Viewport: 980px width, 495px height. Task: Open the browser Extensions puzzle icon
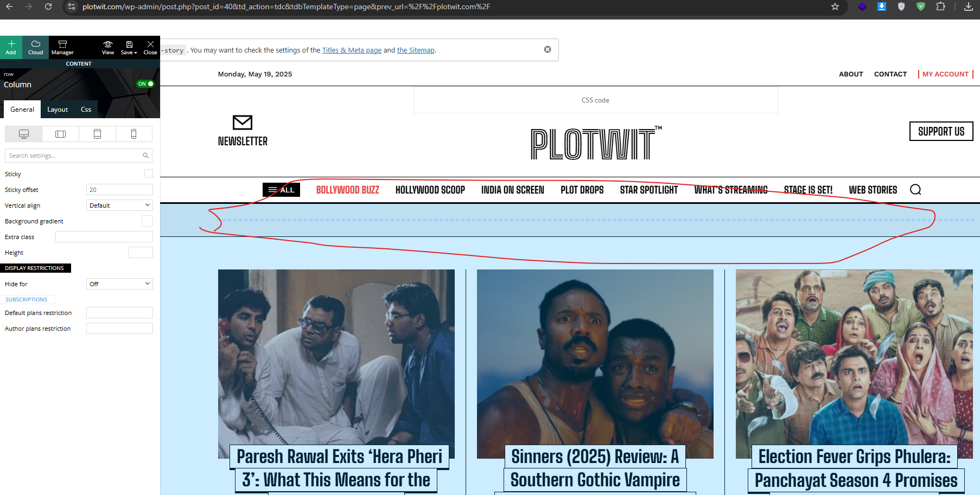pyautogui.click(x=940, y=7)
